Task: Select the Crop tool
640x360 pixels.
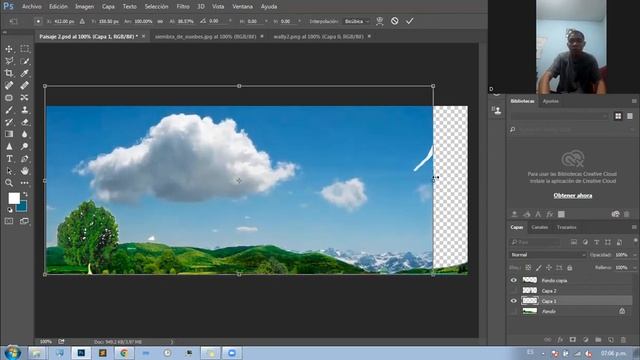Action: 9,73
